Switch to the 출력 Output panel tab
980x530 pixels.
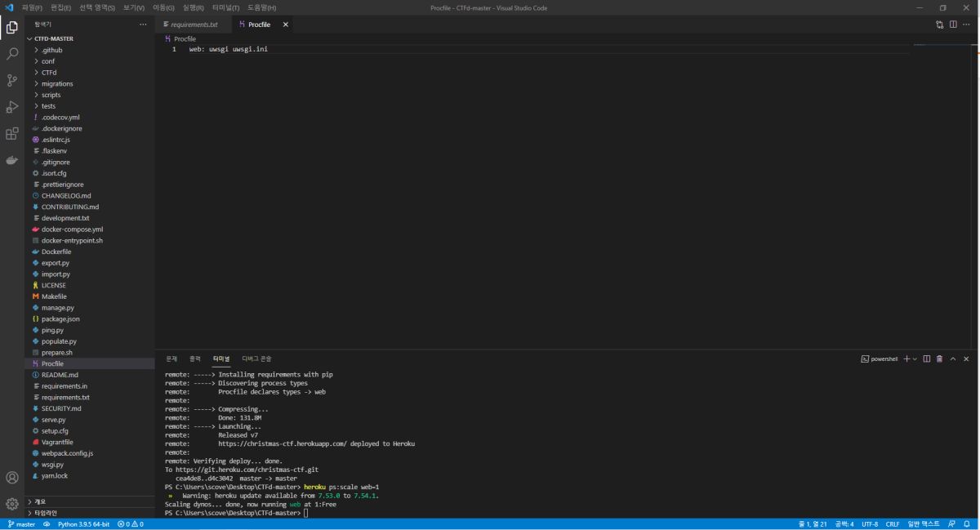pyautogui.click(x=195, y=359)
